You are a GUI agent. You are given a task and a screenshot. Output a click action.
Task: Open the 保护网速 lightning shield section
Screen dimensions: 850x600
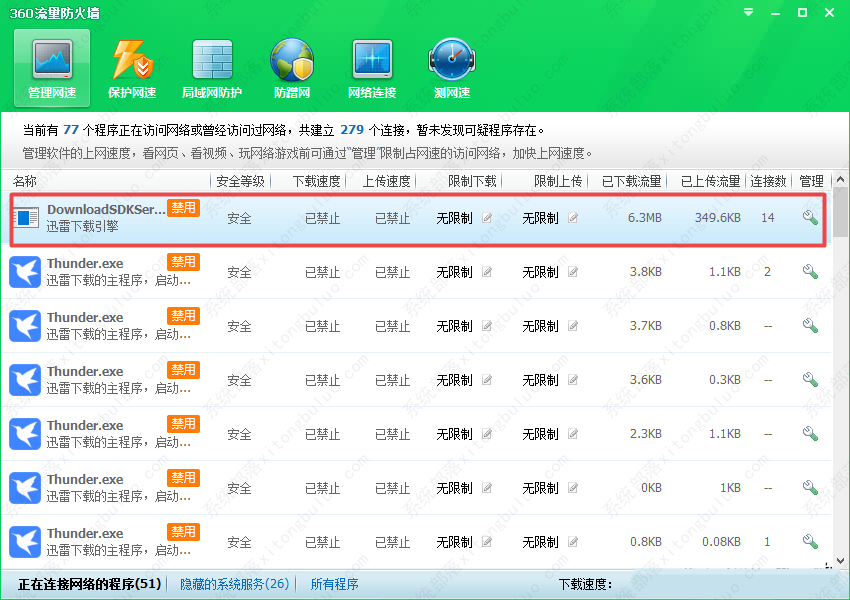pos(132,68)
